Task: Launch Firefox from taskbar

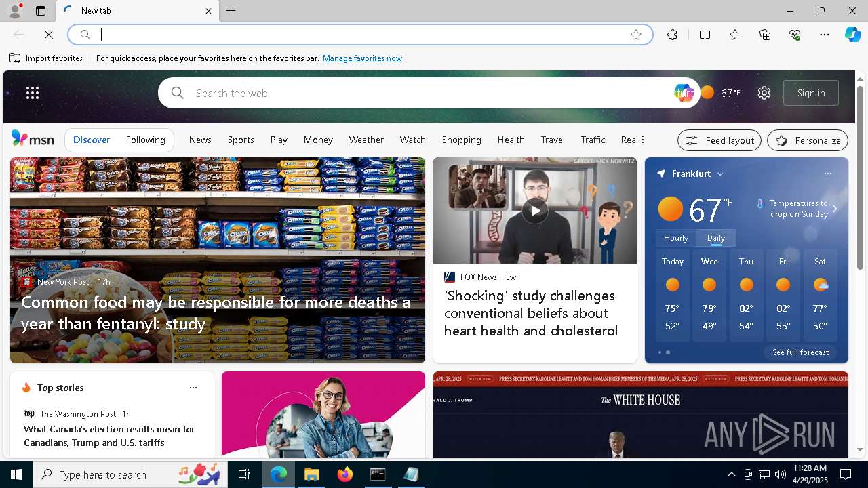Action: point(345,474)
